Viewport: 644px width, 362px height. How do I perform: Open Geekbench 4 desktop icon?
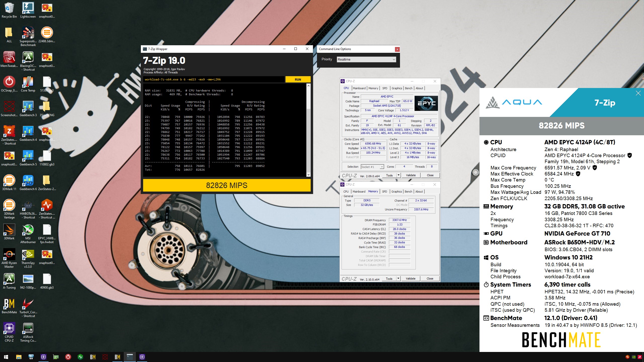pos(28,133)
